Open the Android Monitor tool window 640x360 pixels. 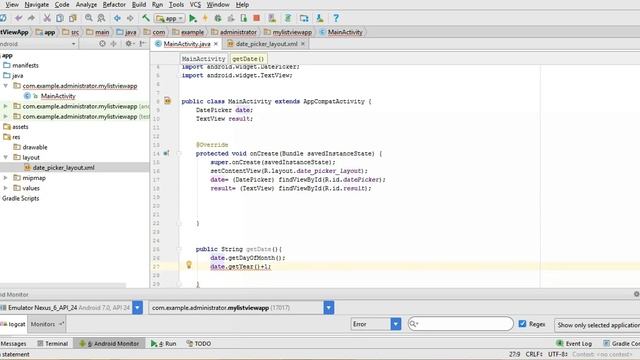click(109, 344)
